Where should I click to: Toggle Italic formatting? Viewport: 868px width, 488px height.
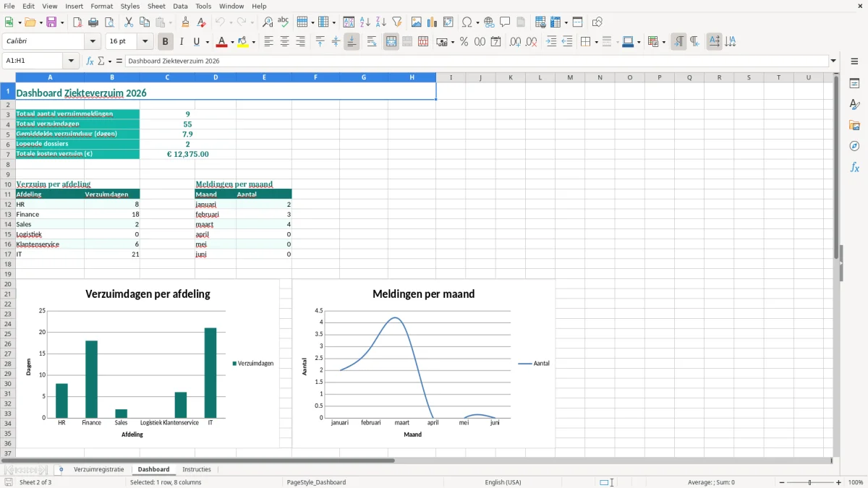182,42
